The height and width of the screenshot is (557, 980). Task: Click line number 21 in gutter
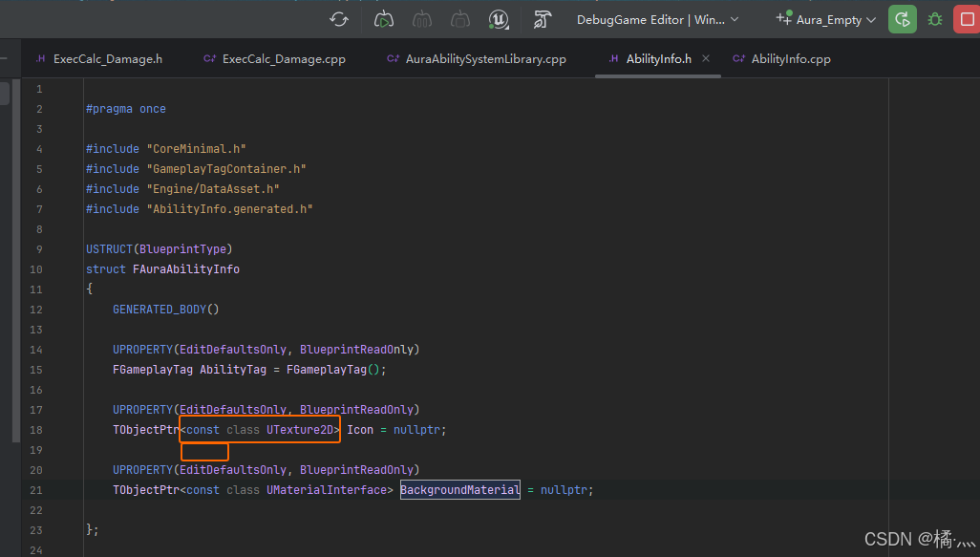click(x=35, y=490)
